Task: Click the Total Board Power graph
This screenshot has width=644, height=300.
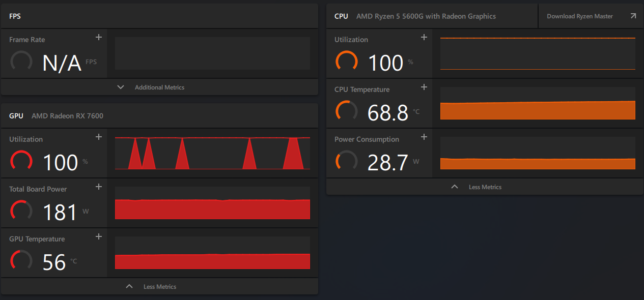Action: (212, 203)
